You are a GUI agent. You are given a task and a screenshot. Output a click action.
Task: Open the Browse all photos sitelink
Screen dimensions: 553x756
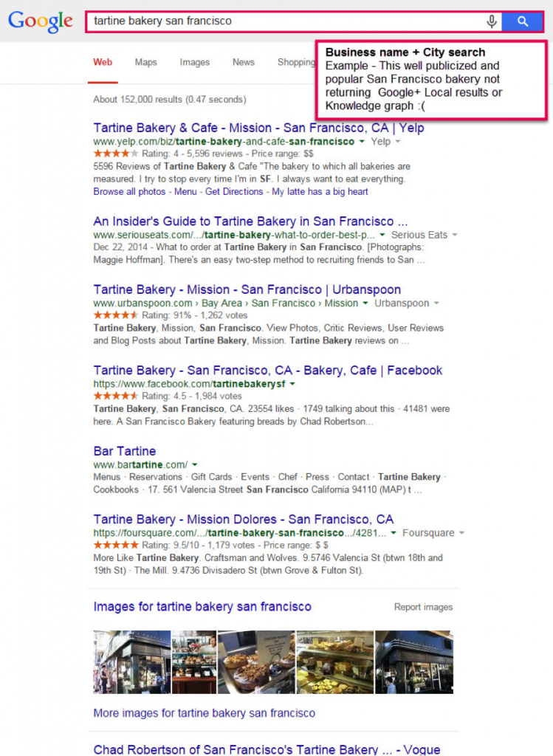tap(129, 191)
